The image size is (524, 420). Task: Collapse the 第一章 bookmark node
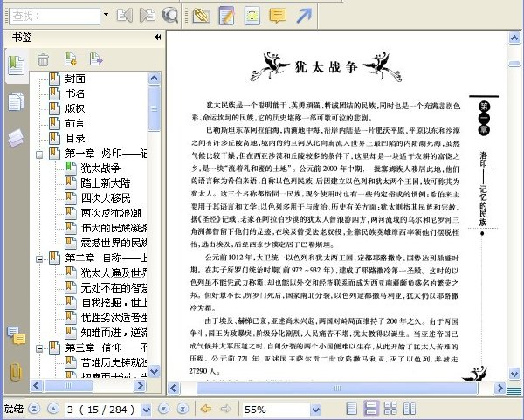(39, 155)
